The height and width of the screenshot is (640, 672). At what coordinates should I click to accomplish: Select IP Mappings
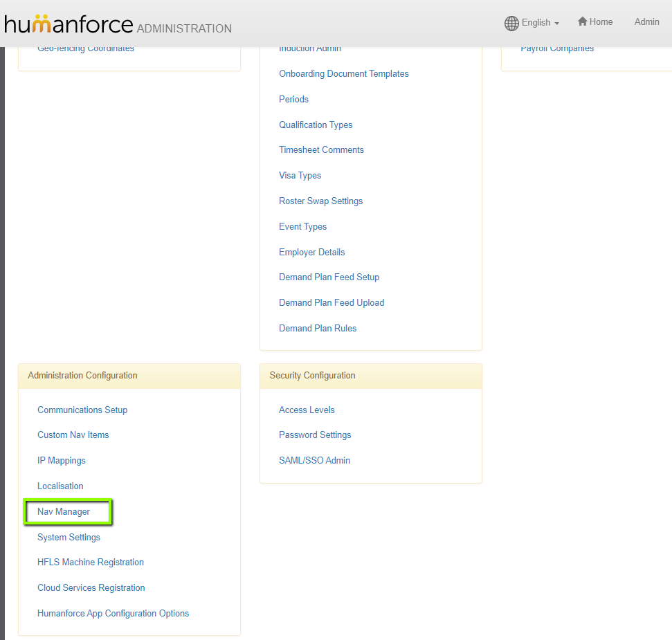(x=62, y=461)
